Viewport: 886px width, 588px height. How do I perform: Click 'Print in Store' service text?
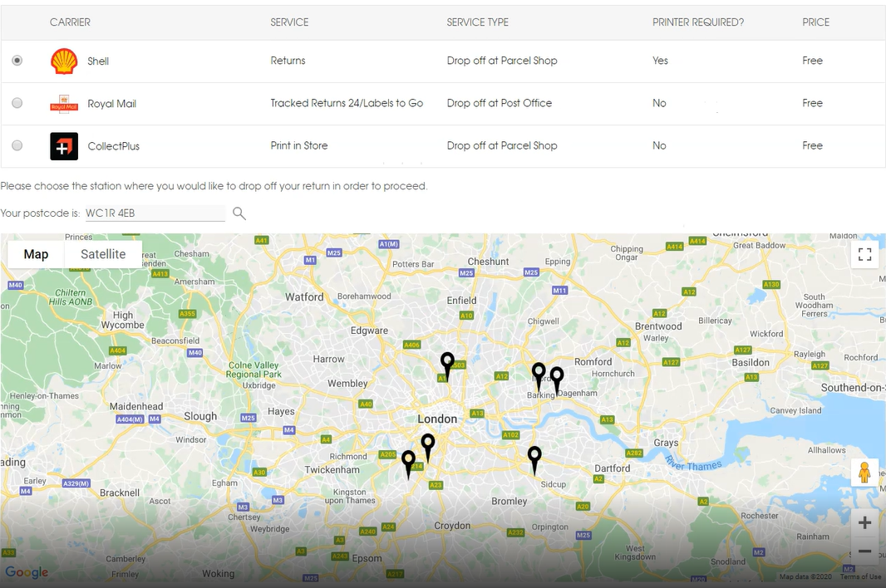299,145
